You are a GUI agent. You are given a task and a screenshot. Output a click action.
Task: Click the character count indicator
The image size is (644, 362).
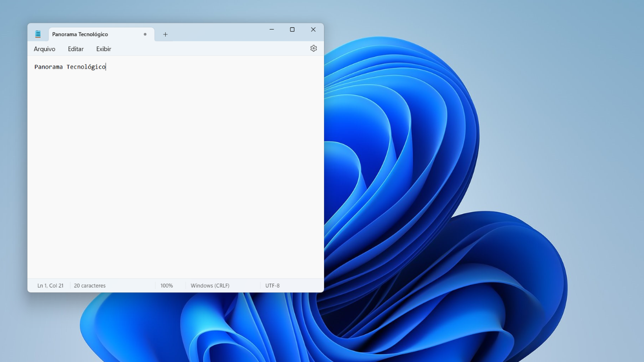click(x=90, y=285)
